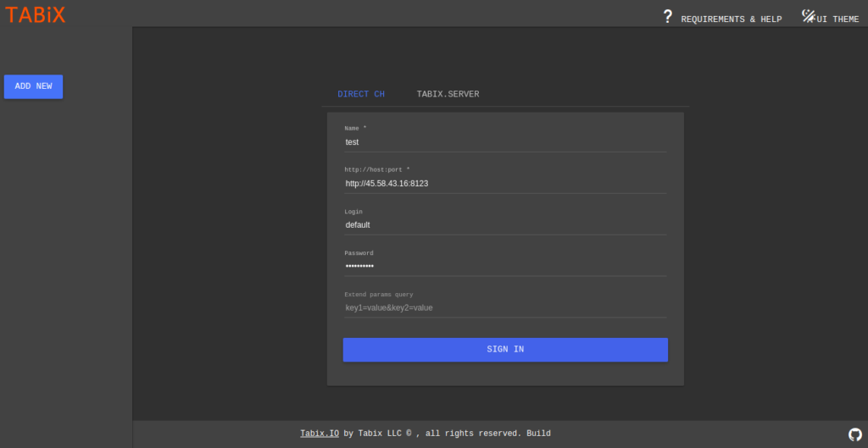Click the "Name *" label text
868x448 pixels.
355,129
